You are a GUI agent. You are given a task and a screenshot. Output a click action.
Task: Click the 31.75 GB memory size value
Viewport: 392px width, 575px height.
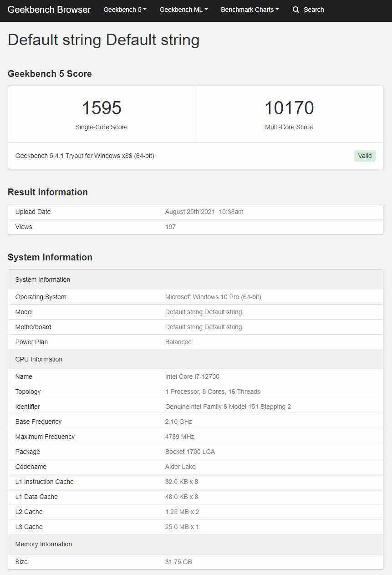click(178, 562)
